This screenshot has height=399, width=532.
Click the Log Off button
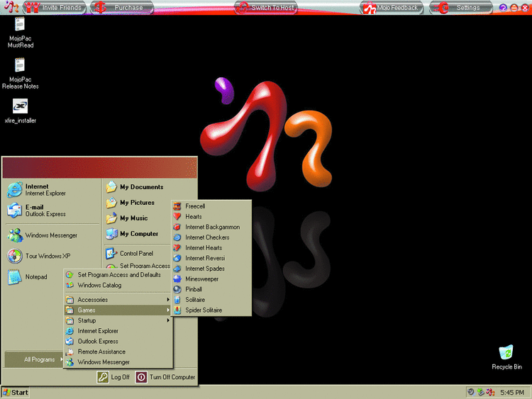coord(113,377)
